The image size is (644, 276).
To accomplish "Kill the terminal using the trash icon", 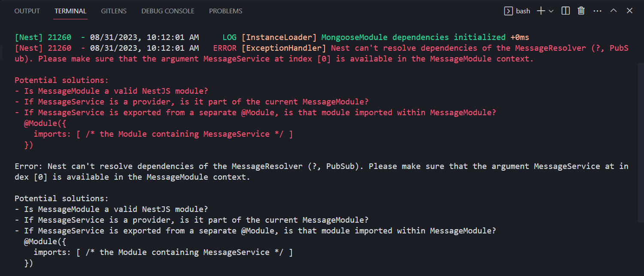I will 581,10.
